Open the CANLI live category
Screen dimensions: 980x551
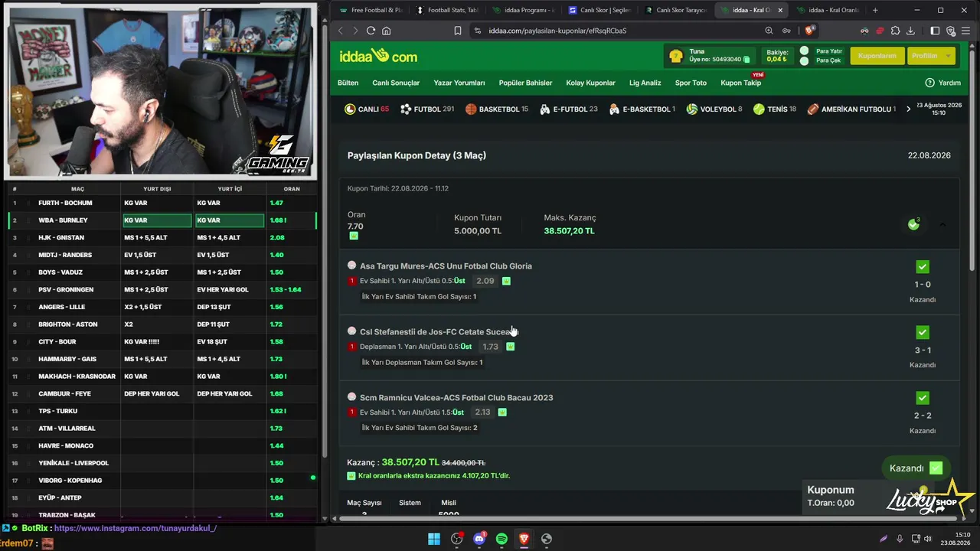[x=367, y=109]
